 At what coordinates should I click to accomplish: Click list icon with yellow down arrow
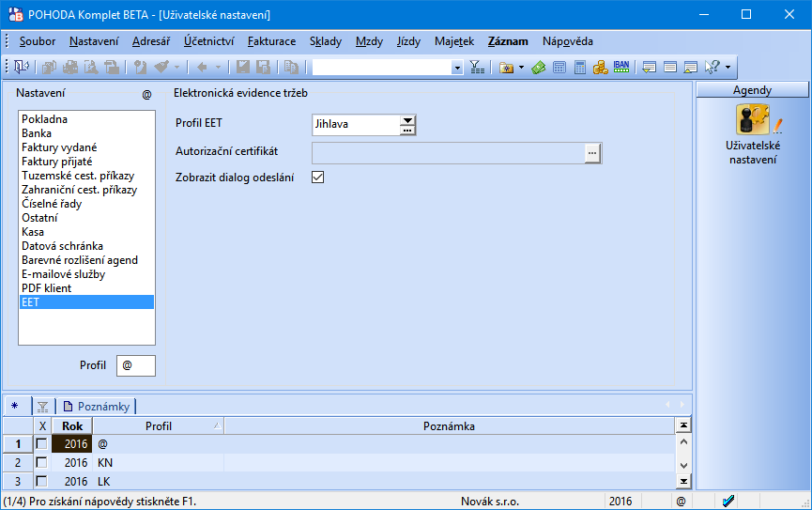pos(649,68)
